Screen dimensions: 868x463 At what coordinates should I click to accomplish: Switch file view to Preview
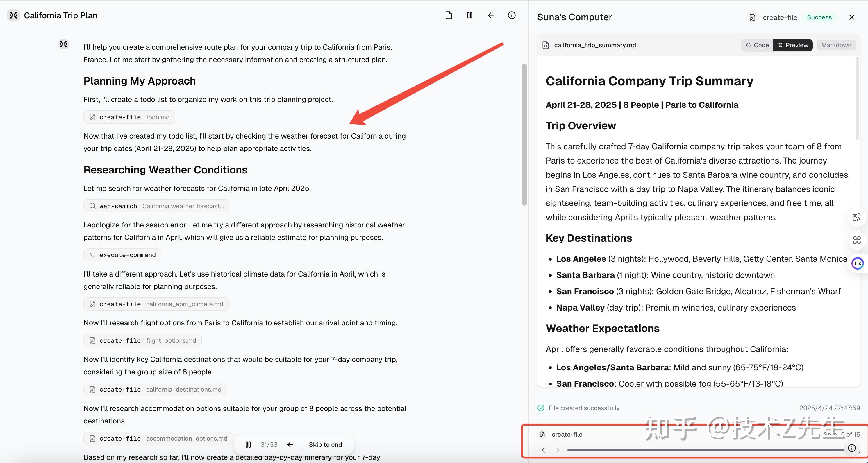[793, 45]
